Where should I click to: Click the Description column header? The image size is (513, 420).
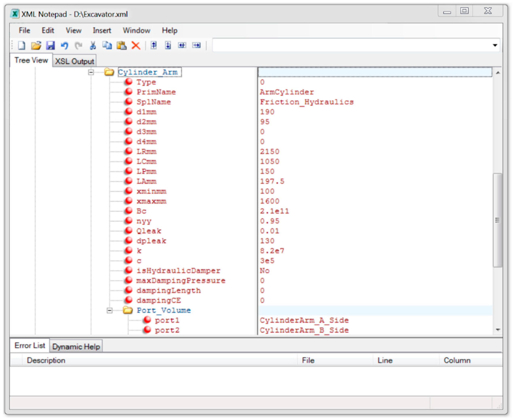pos(46,360)
